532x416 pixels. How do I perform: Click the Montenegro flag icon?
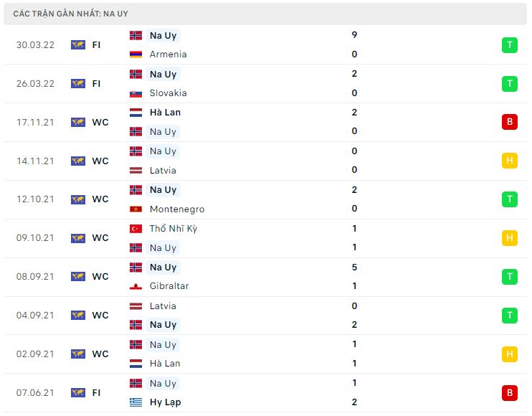pos(136,209)
